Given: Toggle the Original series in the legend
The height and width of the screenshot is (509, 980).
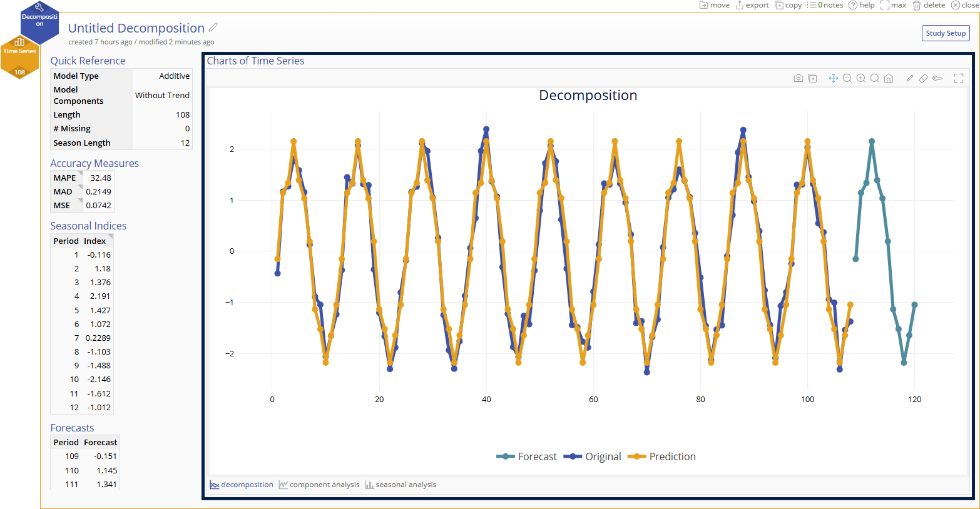Looking at the screenshot, I should coord(593,456).
